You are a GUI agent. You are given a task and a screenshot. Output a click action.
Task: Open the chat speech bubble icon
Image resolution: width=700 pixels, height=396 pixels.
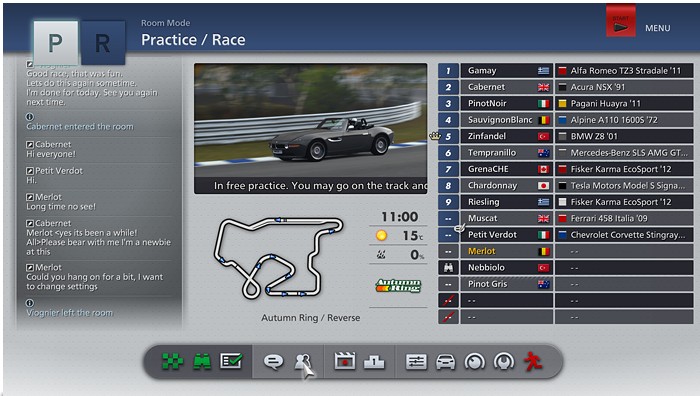[273, 361]
